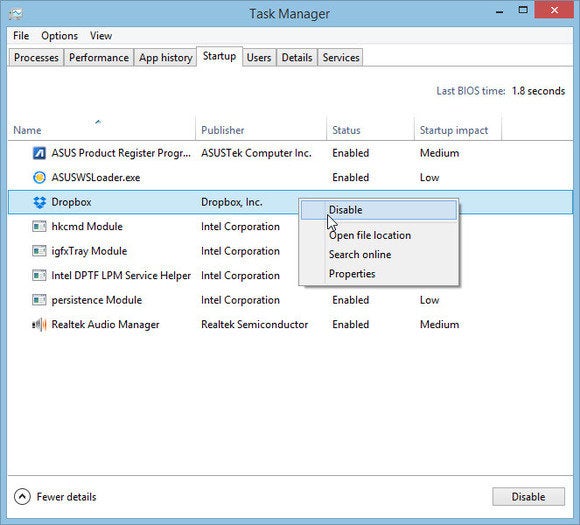Click the Disable button at bottom right
Screen dimensions: 580x525
coord(528,497)
